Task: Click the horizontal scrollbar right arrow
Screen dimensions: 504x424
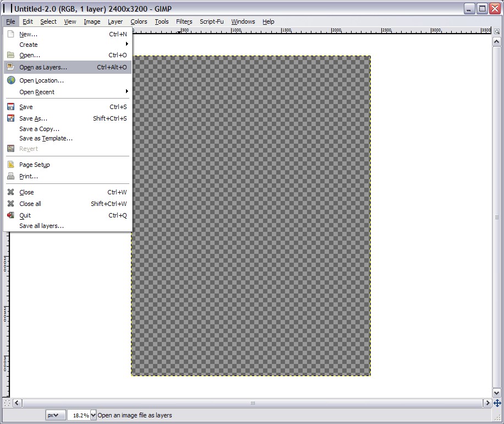Action: tap(487, 403)
